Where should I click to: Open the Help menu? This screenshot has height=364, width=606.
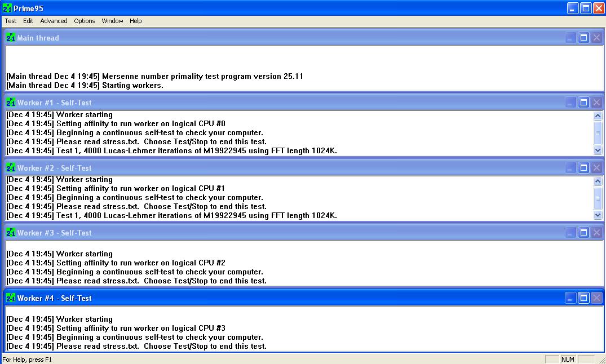pyautogui.click(x=136, y=21)
